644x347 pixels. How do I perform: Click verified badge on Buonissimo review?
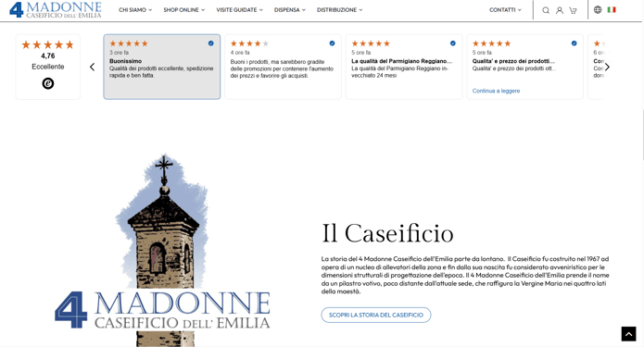coord(210,43)
